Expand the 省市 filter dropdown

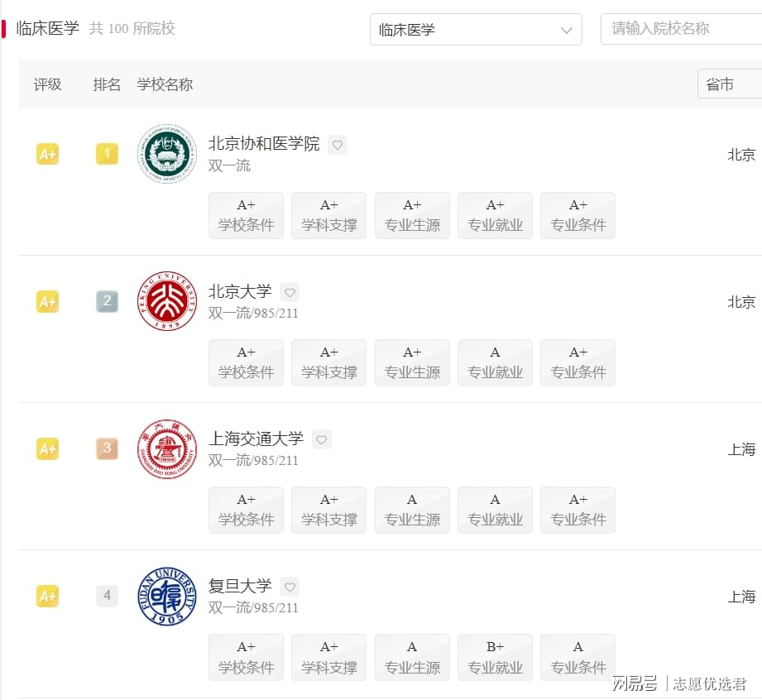point(730,84)
